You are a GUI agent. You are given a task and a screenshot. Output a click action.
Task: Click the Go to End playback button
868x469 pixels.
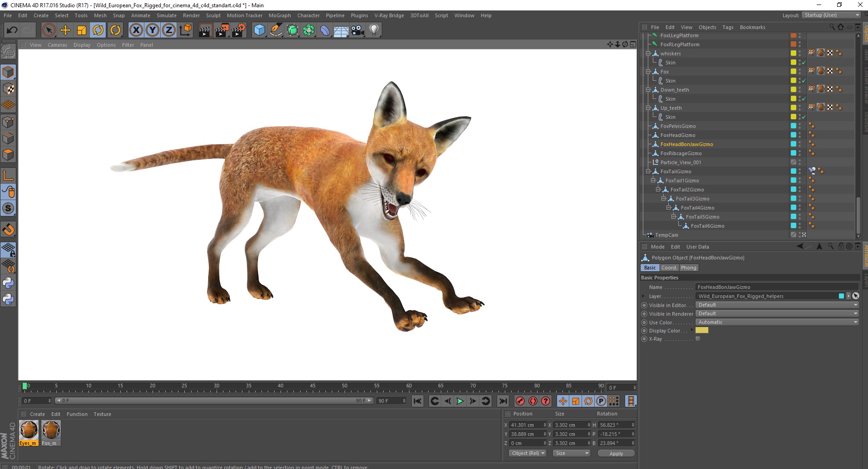coord(503,401)
